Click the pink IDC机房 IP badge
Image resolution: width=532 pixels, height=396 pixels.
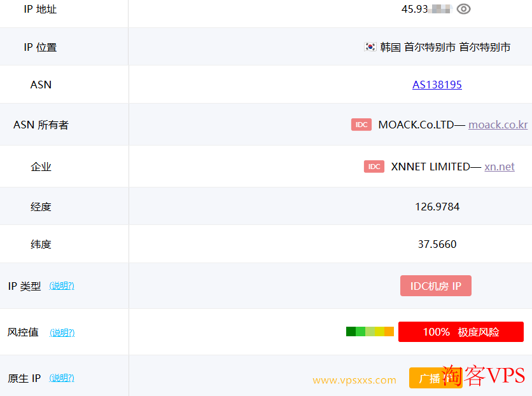tap(436, 286)
